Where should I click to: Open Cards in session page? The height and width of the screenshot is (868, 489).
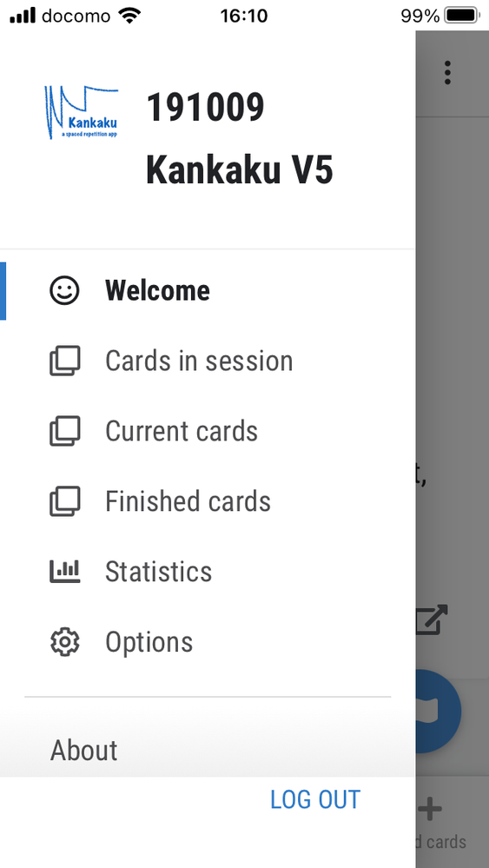[208, 361]
